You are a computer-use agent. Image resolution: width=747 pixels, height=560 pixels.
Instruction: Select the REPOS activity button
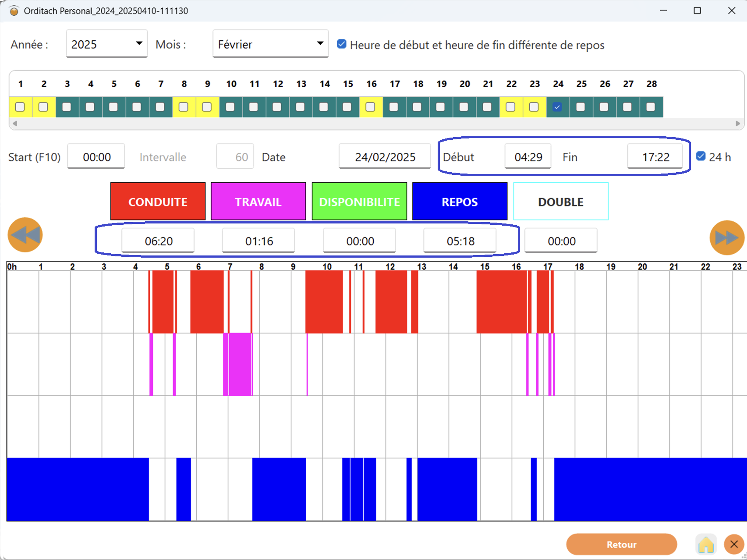pos(460,202)
